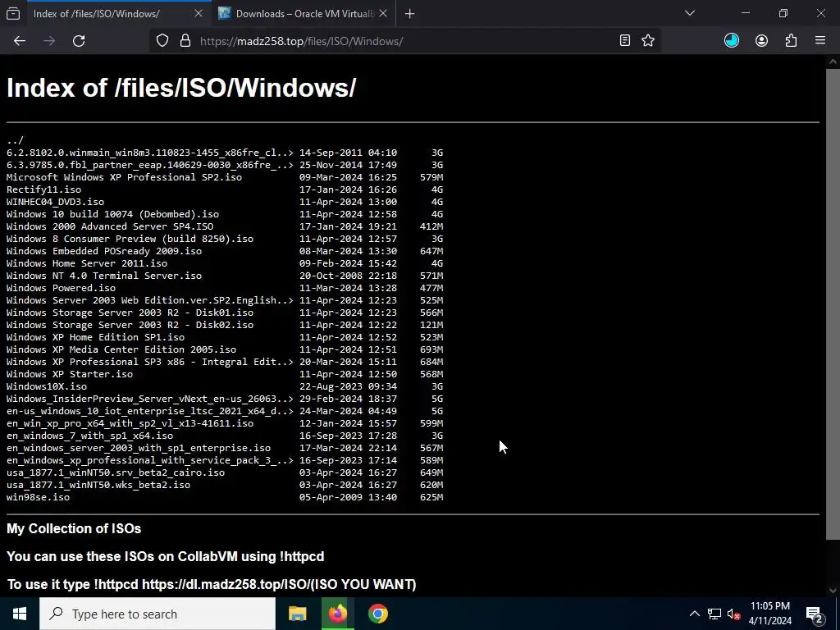The width and height of the screenshot is (840, 630).
Task: Download Microsoft Windows XP Professional SP2.iso
Action: click(x=125, y=177)
